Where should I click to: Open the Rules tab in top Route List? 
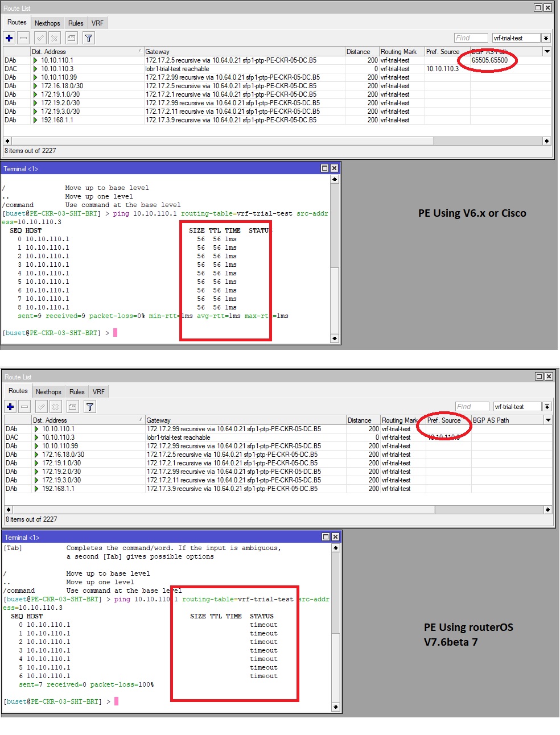76,23
